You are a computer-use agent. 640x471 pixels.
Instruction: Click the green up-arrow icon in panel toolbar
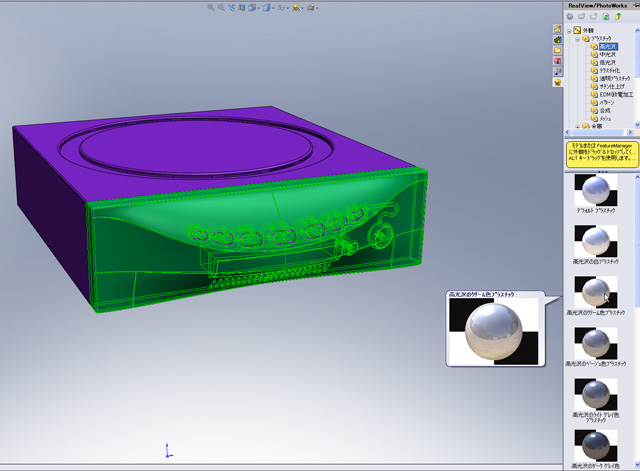619,17
